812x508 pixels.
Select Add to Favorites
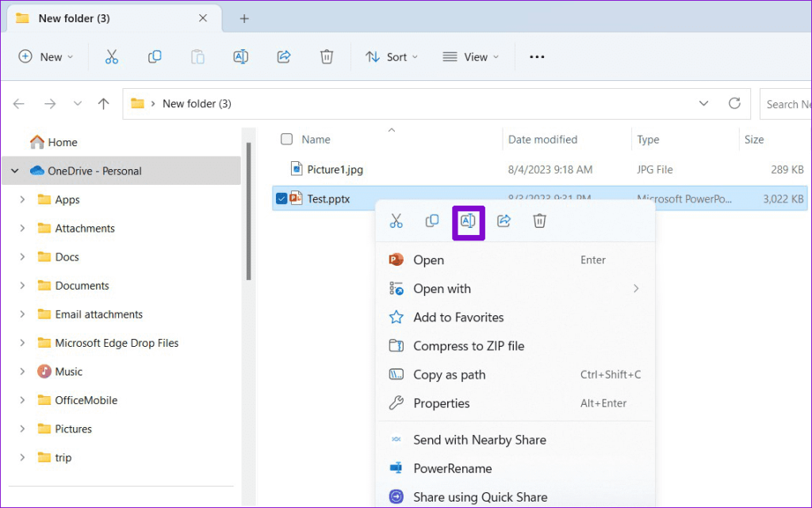[515, 317]
